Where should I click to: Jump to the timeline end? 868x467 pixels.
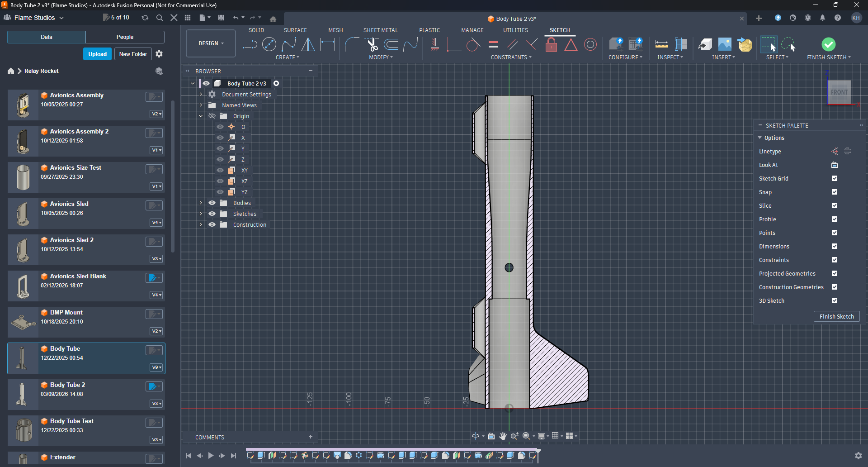pos(233,456)
